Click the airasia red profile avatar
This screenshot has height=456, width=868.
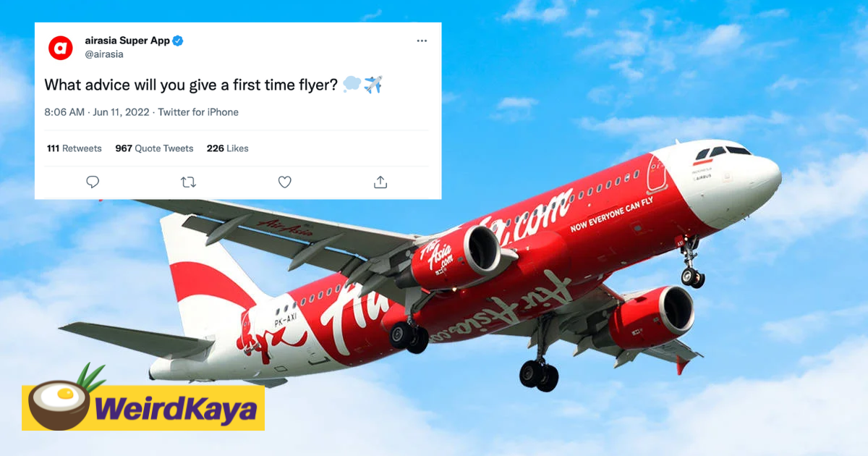point(61,48)
